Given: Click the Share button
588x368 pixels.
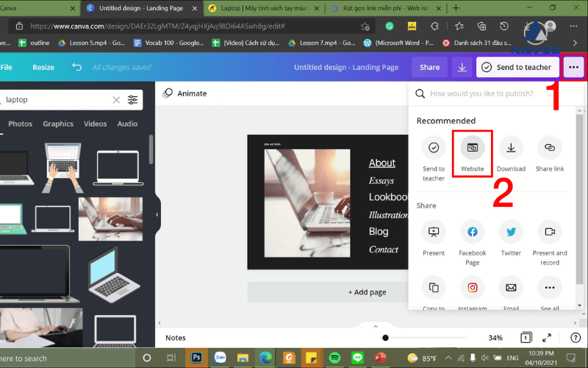Looking at the screenshot, I should tap(429, 67).
